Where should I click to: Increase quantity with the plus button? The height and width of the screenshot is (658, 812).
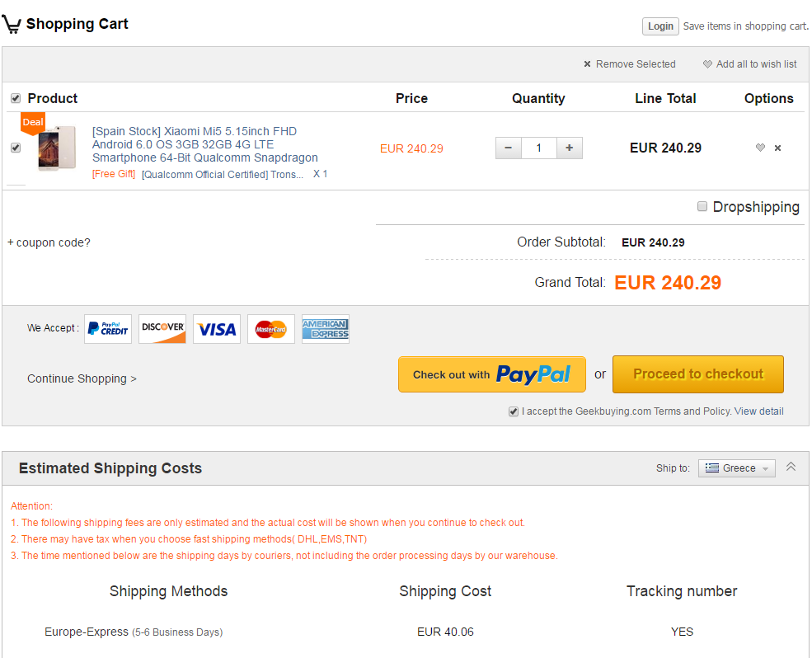pos(569,148)
